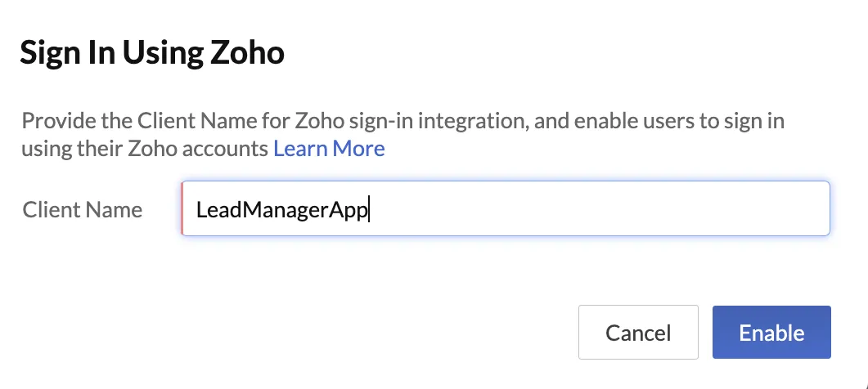Click the LeadManagerApp text in the field
868x389 pixels.
[281, 210]
